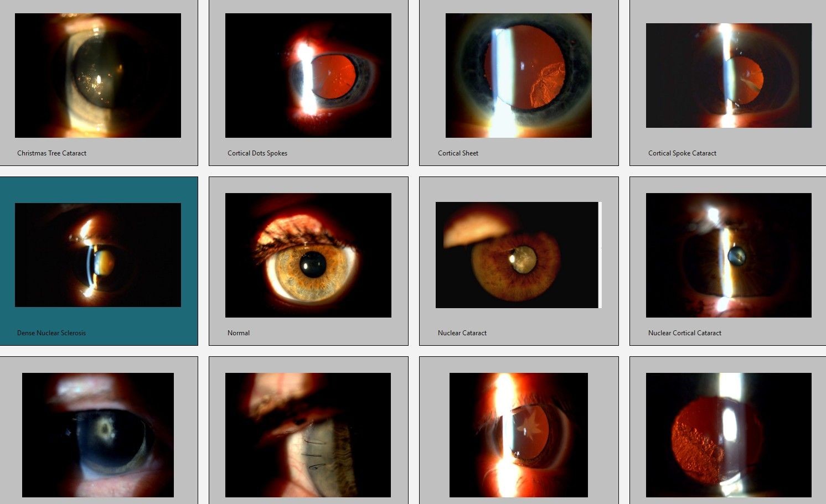Select the highlighted Dense Nuclear Sclerosis image

pyautogui.click(x=98, y=254)
